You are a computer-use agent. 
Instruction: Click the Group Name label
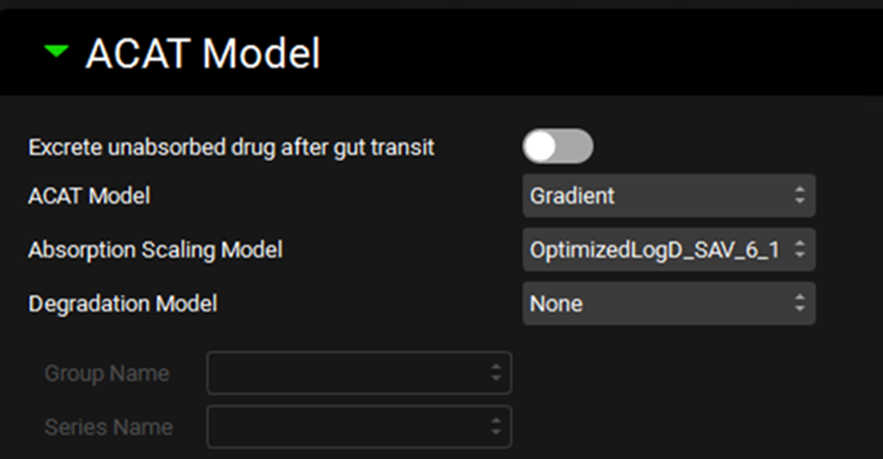point(107,374)
